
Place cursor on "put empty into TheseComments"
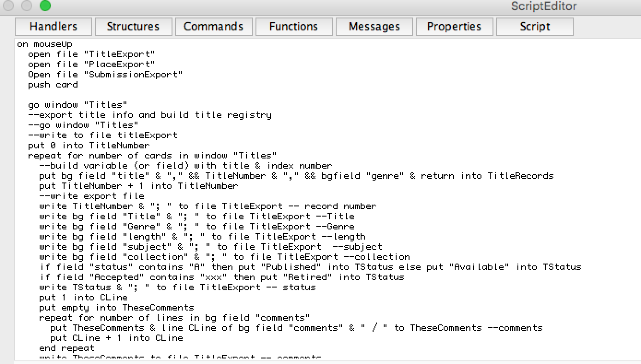coord(116,308)
